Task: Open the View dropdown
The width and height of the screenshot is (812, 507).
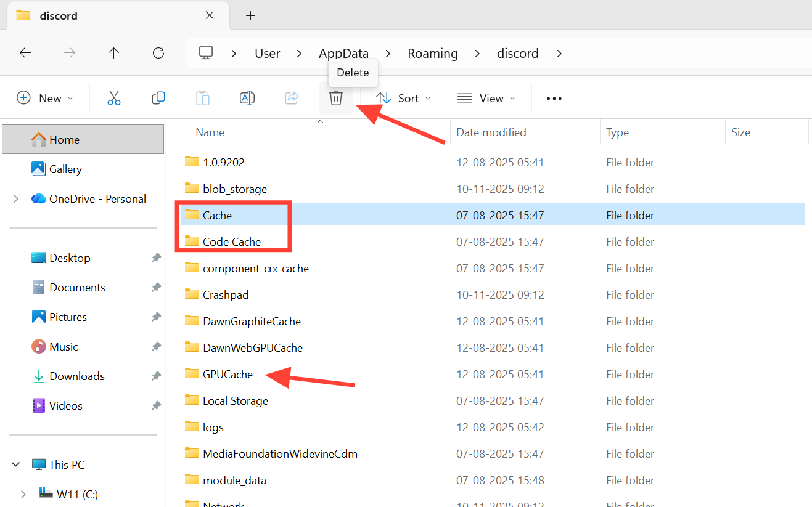Action: [486, 98]
